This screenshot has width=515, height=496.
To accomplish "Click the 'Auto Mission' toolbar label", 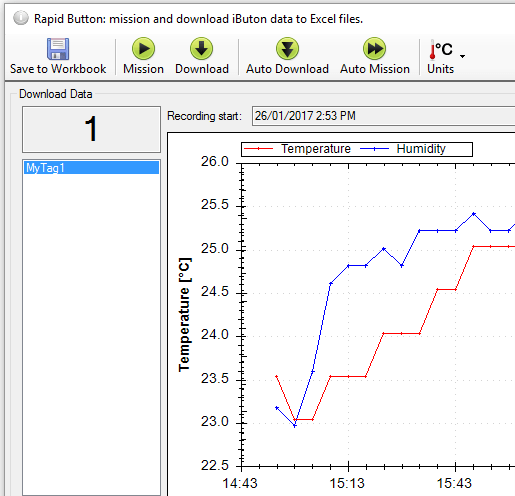I will click(x=375, y=69).
